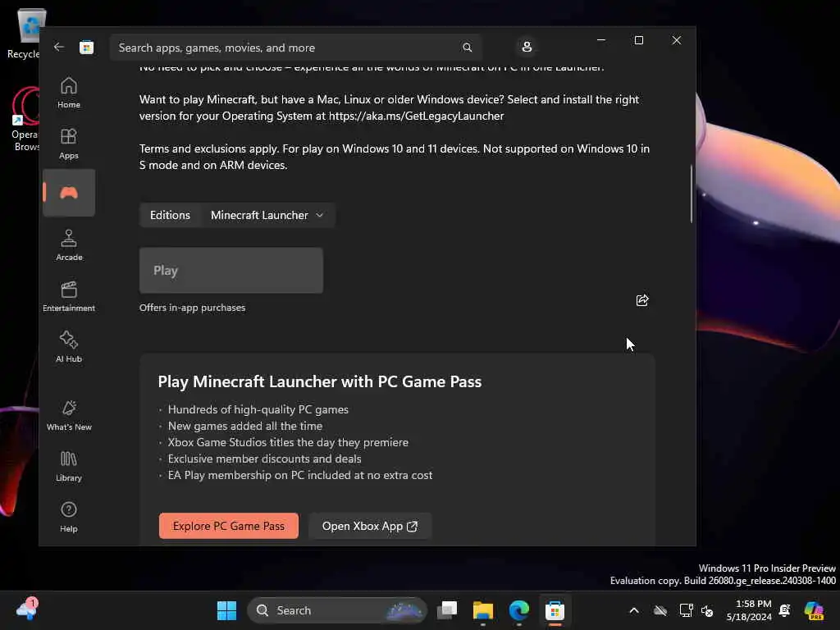Open the weather widget on the taskbar
The width and height of the screenshot is (840, 630).
(27, 609)
